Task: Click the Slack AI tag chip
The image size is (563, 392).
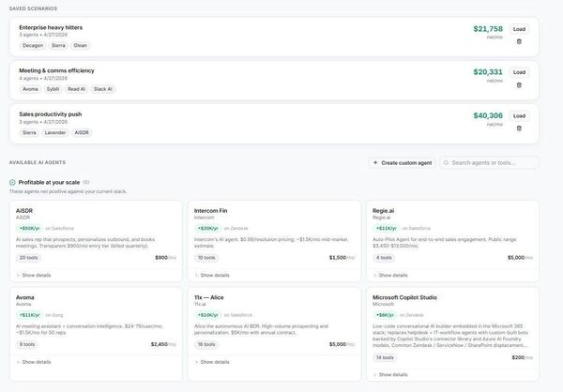Action: tap(103, 89)
